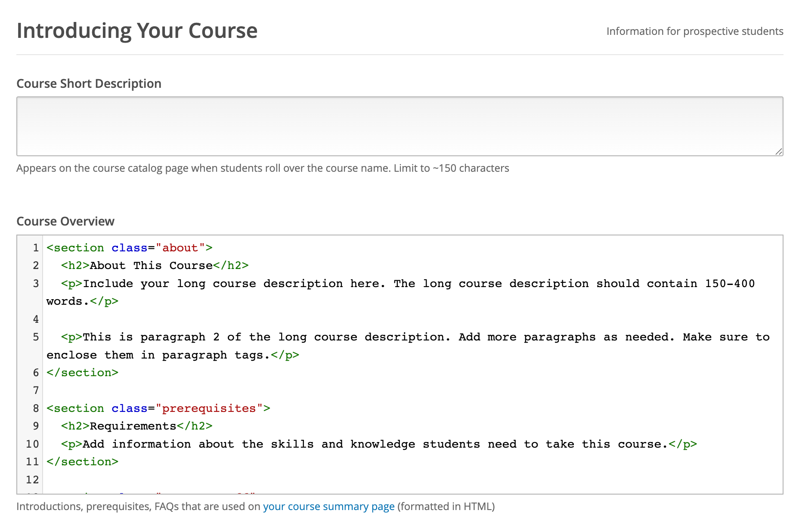The image size is (799, 532).
Task: Click the 'Course Short Description' label
Action: pos(89,84)
